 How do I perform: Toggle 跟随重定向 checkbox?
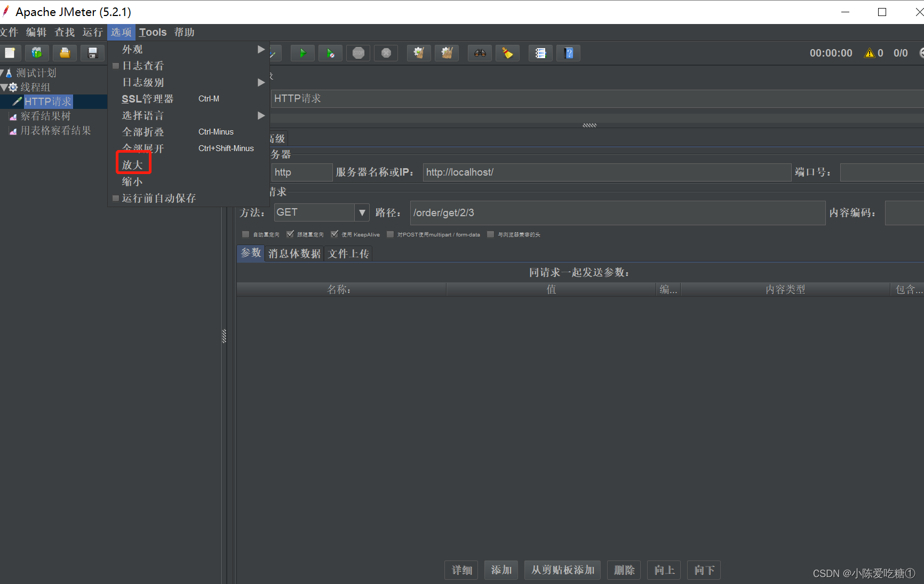point(290,234)
